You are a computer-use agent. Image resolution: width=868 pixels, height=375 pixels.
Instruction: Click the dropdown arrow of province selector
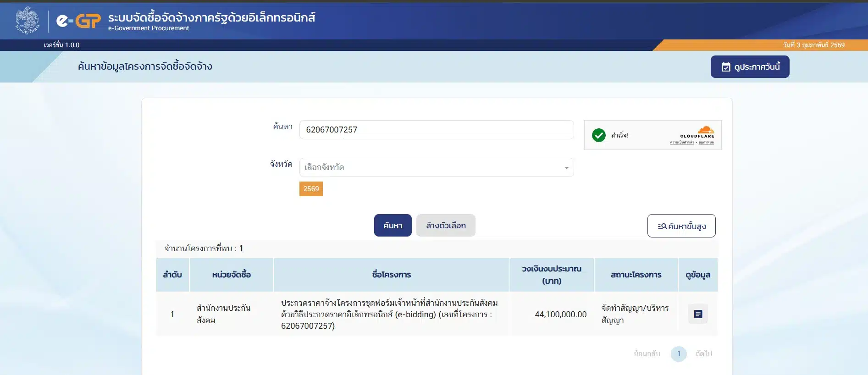point(567,168)
